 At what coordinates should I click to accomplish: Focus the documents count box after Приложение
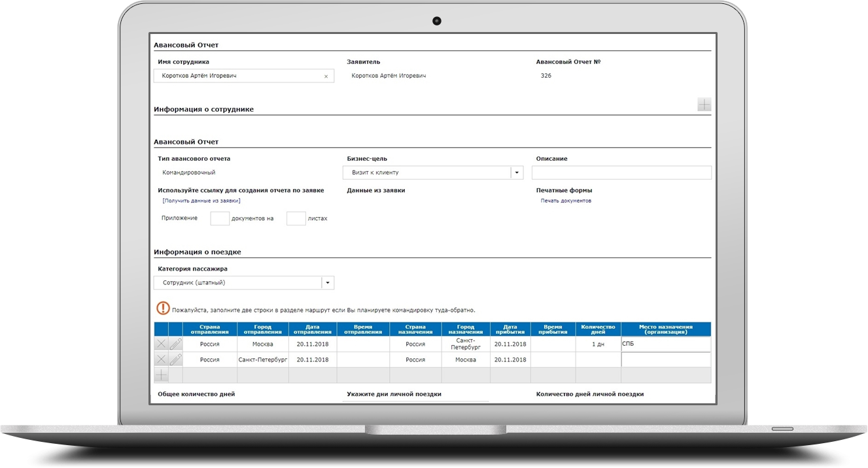(220, 218)
